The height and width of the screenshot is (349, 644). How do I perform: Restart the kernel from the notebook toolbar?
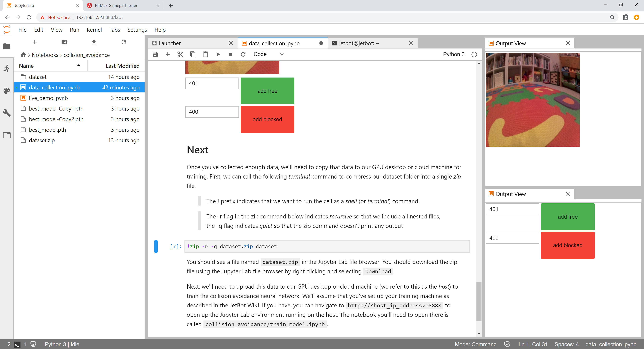point(243,54)
